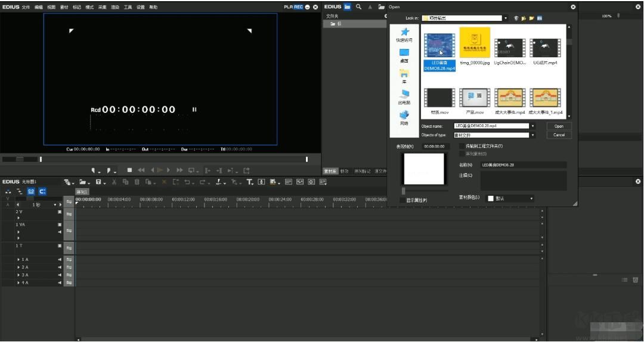Click the 桌面 (Desktop) shortcut icon

click(404, 54)
